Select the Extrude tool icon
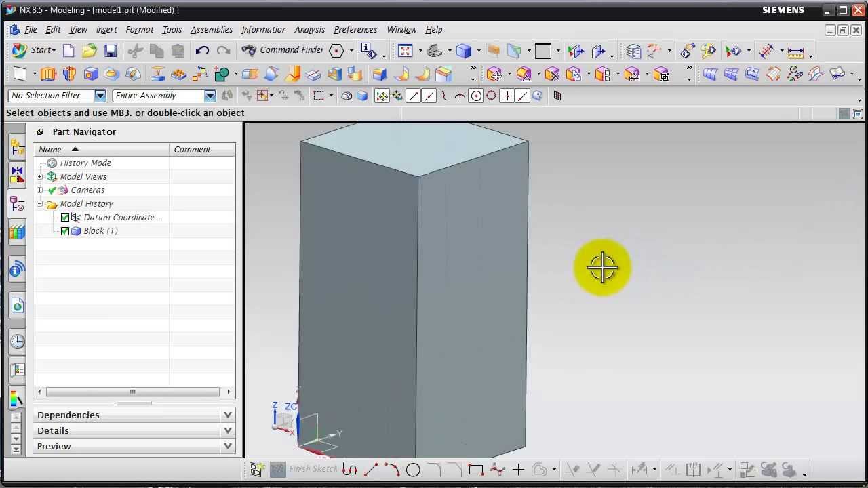This screenshot has width=868, height=488. click(x=48, y=74)
